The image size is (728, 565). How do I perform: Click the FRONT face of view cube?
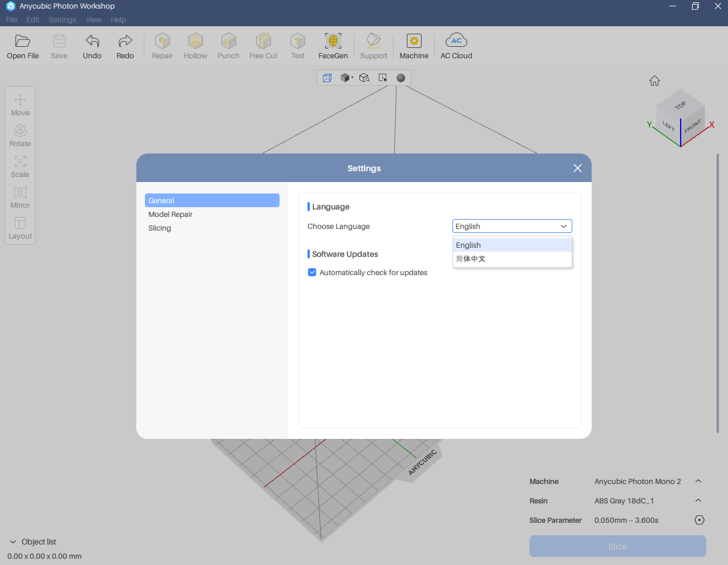[x=693, y=126]
